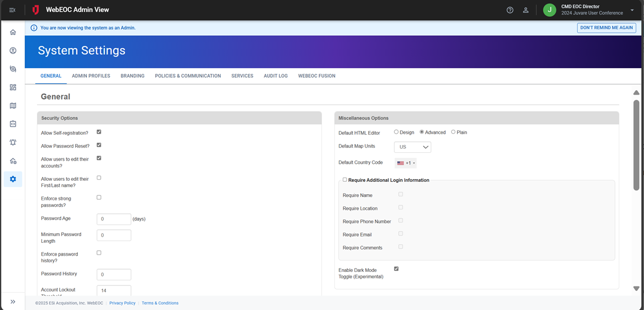The height and width of the screenshot is (310, 644).
Task: Click the help question mark icon
Action: point(510,10)
